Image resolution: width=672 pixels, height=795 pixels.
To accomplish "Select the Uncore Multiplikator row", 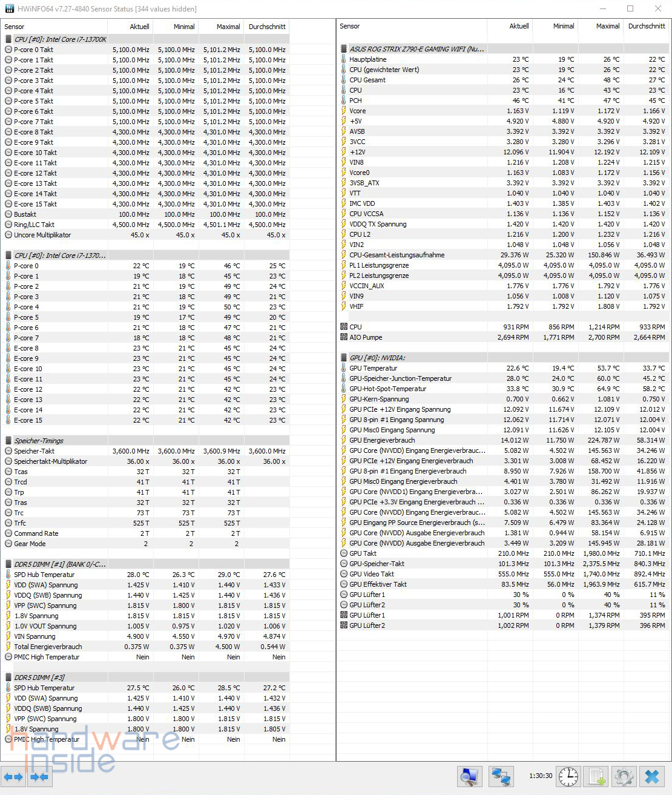I will (42, 235).
